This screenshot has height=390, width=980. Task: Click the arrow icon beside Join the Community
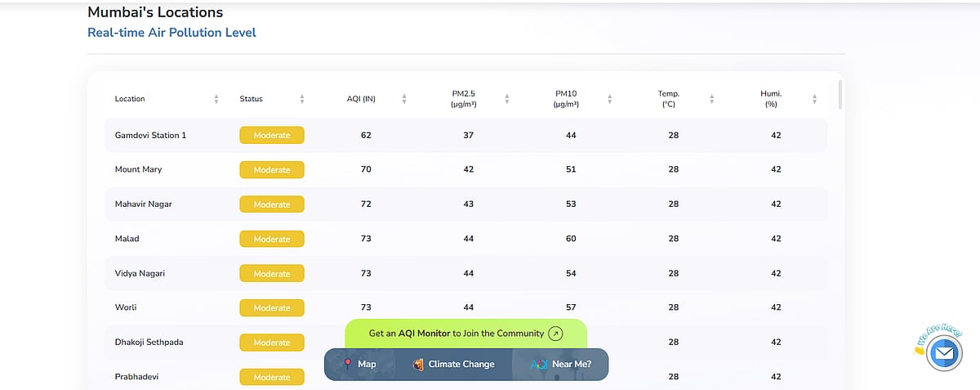(555, 334)
